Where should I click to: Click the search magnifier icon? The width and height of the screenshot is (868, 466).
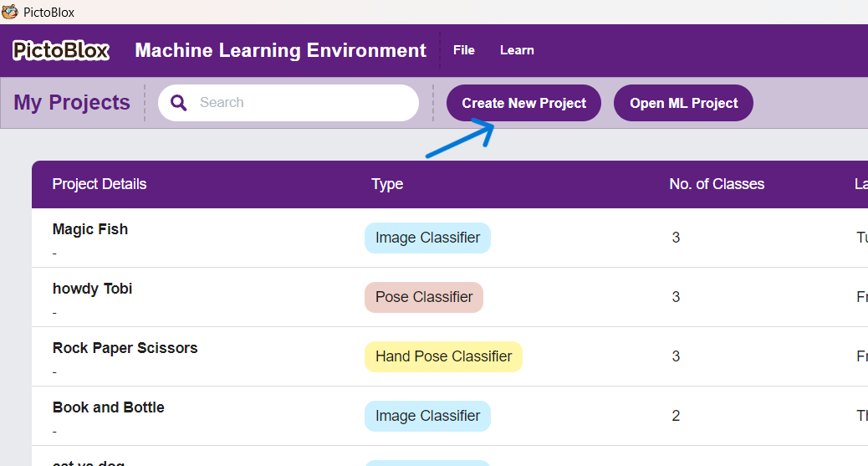coord(178,103)
